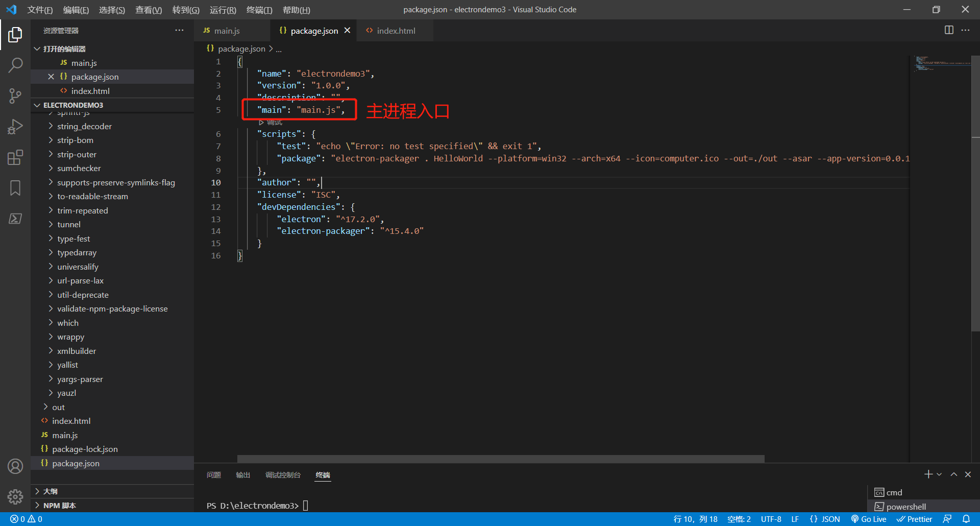Open the 运行(R) menu

pos(223,10)
